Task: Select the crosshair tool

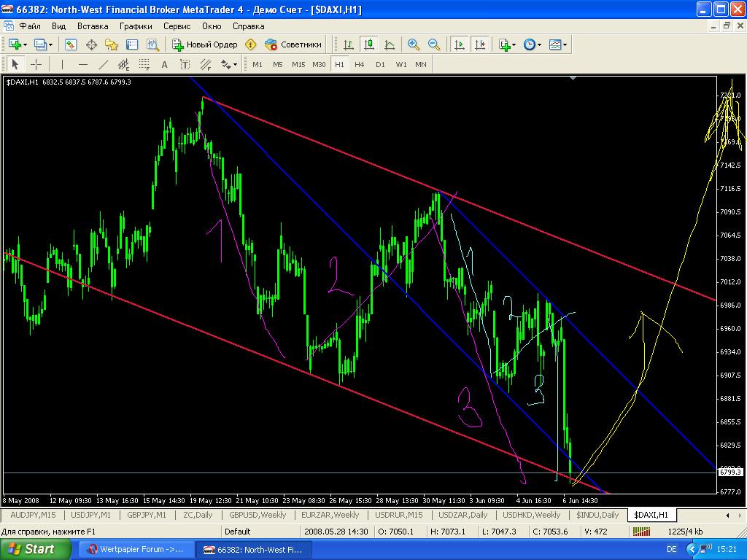Action: [x=36, y=64]
